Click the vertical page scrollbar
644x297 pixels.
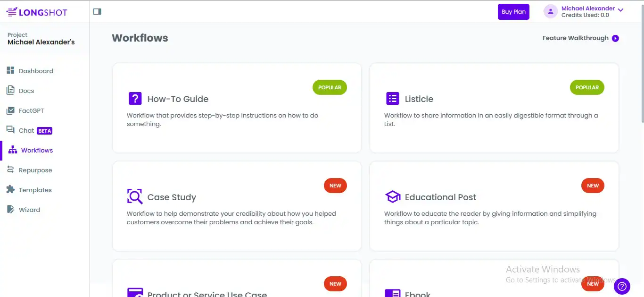[x=641, y=61]
